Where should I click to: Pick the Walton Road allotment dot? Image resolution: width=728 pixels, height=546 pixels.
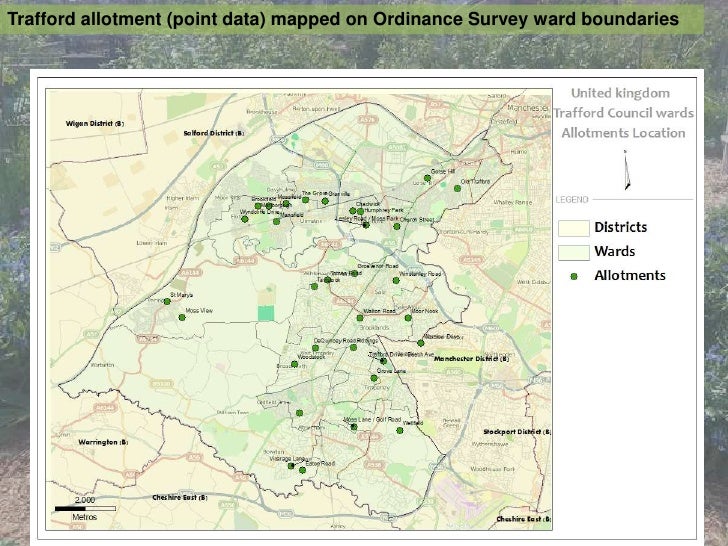pyautogui.click(x=360, y=318)
